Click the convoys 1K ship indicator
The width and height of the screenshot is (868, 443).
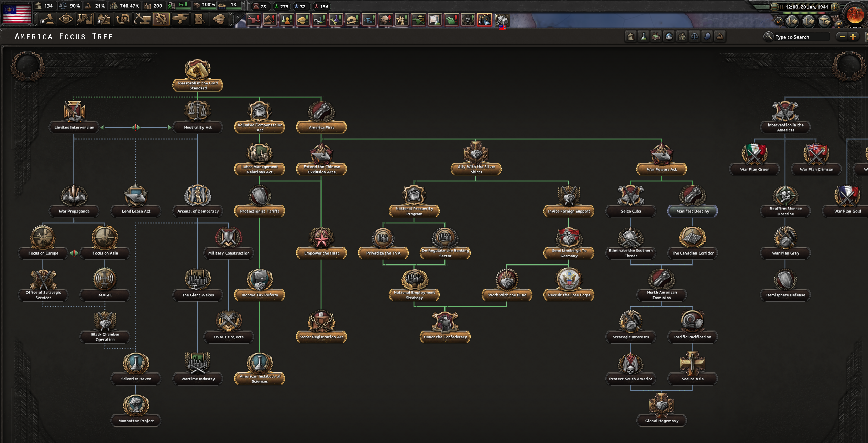(x=230, y=6)
